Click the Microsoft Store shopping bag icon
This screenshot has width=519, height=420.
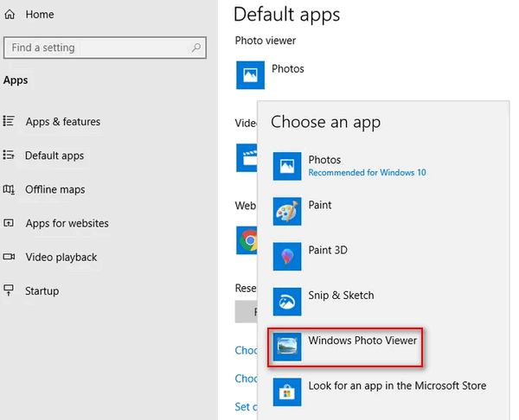point(287,391)
